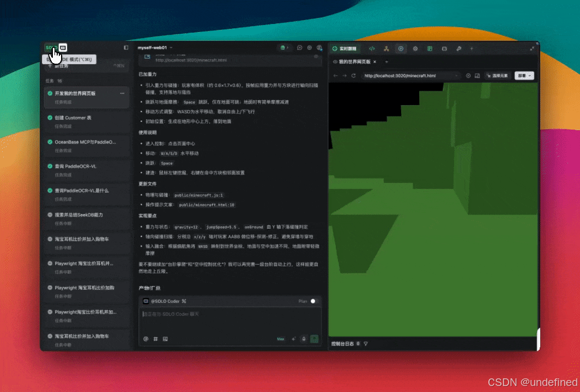Viewport: 580px width, 392px height.
Task: Open the wrench tools tab icon
Action: point(458,48)
